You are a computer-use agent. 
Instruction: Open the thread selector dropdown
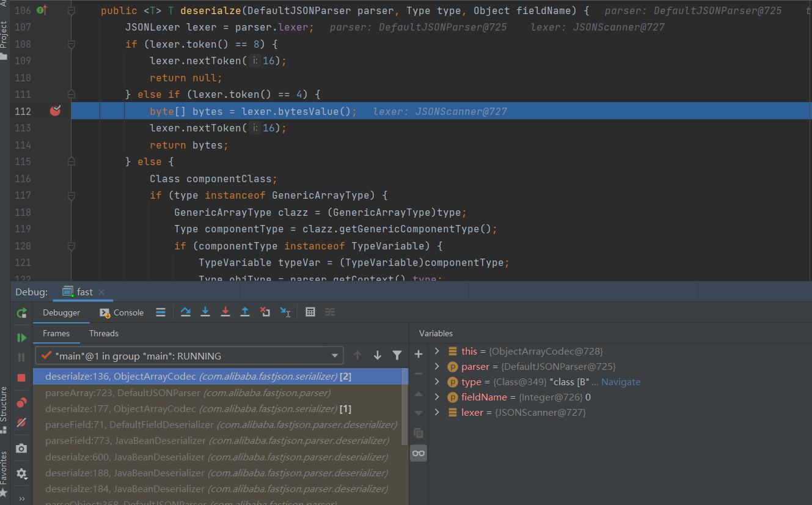tap(189, 356)
